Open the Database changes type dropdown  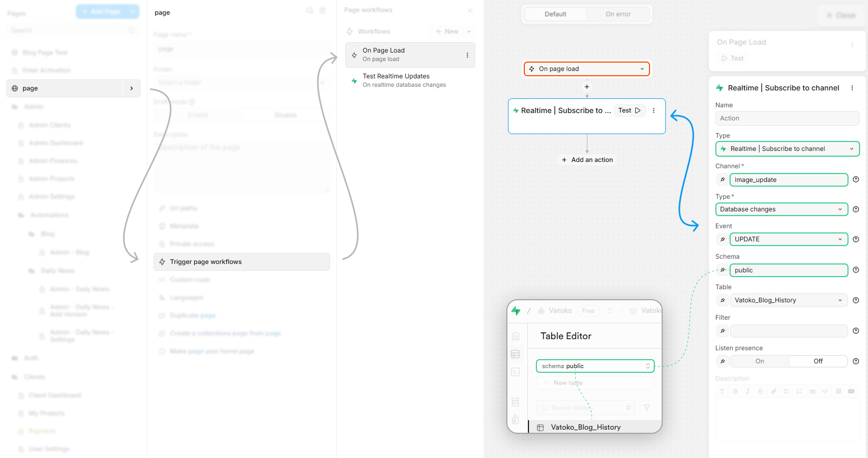pyautogui.click(x=782, y=209)
